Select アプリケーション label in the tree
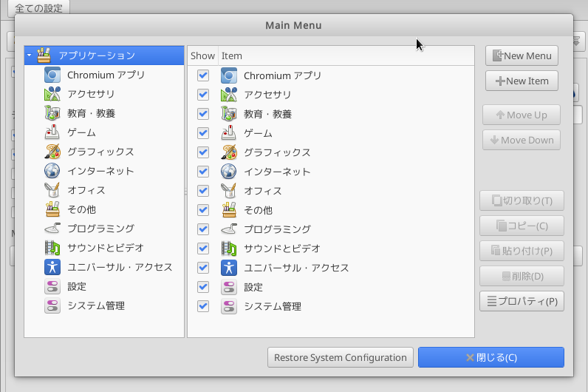 97,55
